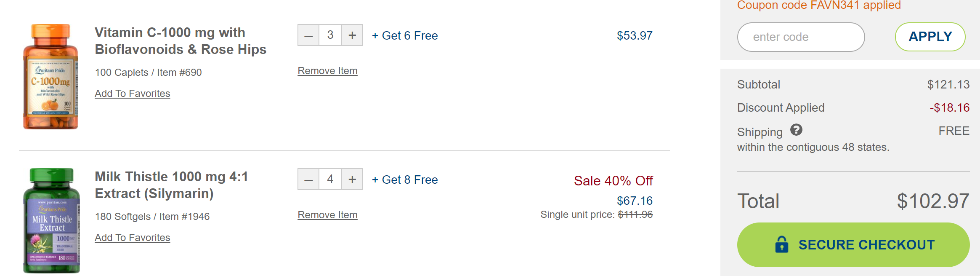The image size is (980, 276).
Task: Click the lock icon on Secure Checkout
Action: click(781, 244)
